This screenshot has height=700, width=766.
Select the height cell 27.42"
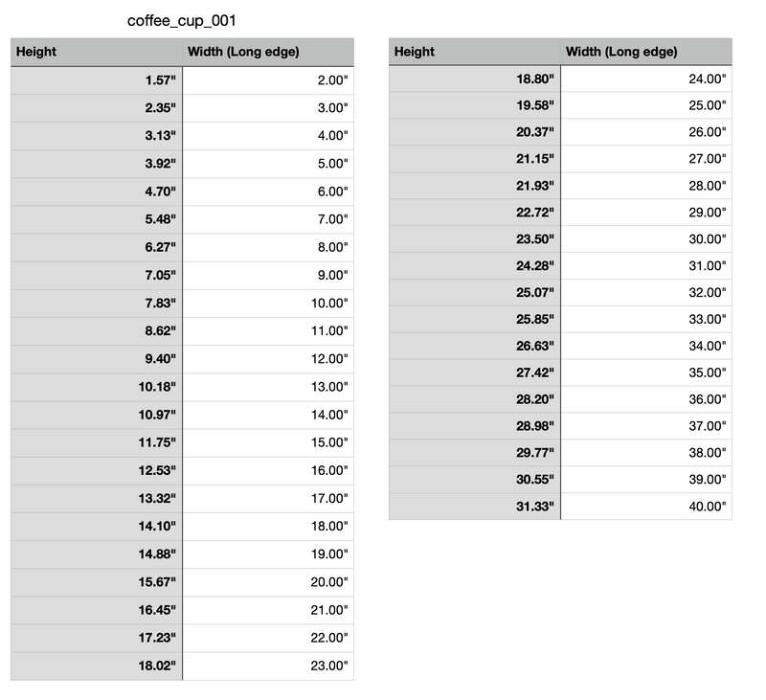click(475, 373)
